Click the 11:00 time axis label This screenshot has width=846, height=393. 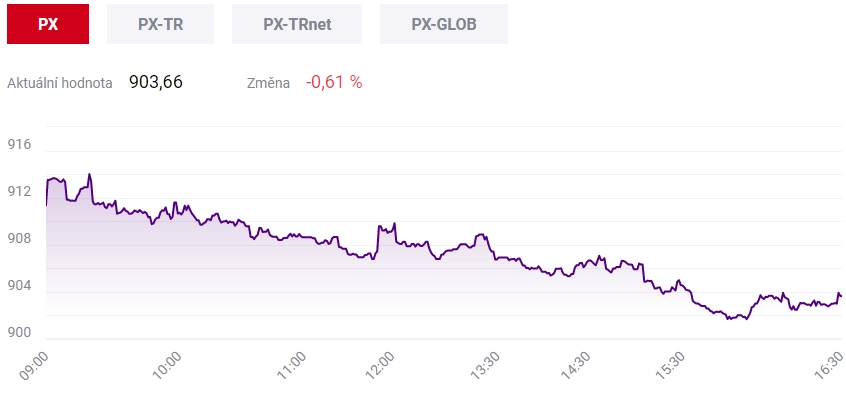292,364
